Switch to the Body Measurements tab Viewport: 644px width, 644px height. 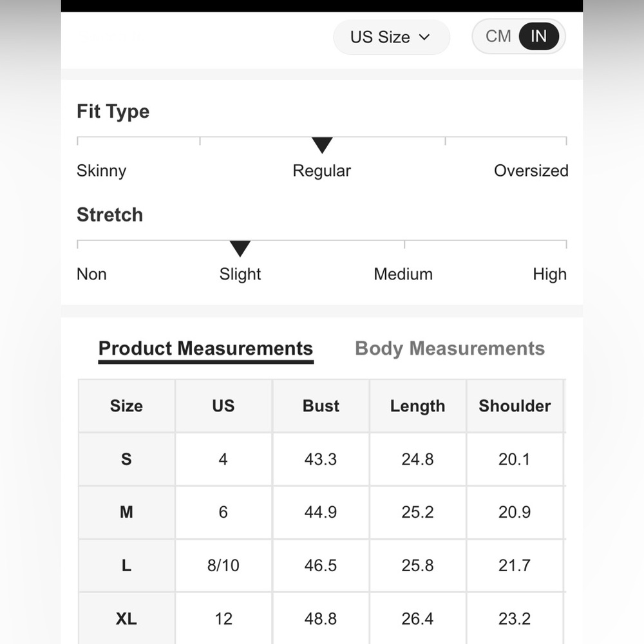tap(450, 348)
